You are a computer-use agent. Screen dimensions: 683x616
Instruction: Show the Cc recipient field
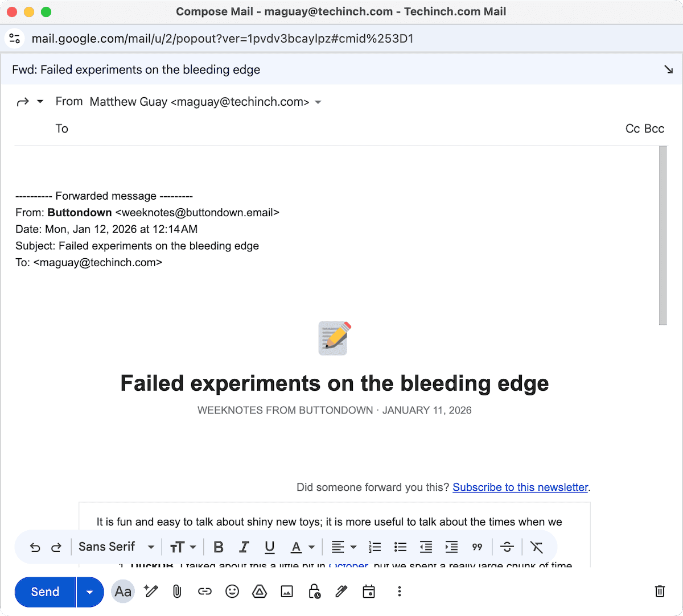tap(632, 129)
